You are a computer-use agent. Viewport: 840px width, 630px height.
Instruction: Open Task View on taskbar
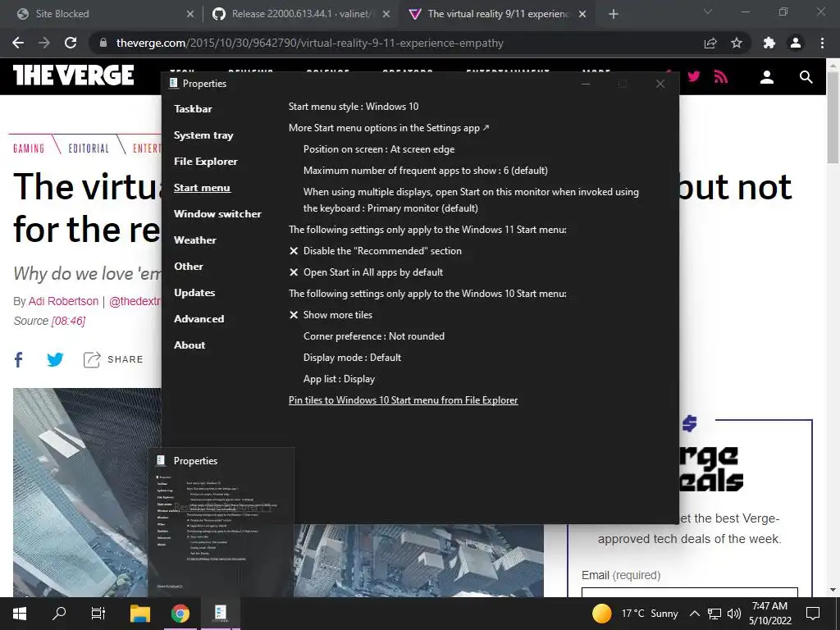(x=98, y=614)
